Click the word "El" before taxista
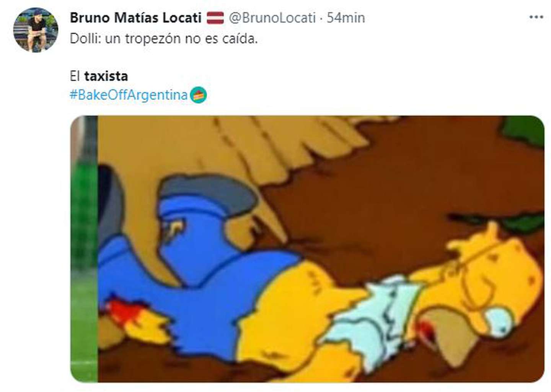Viewport: 551px width, 392px height. click(x=75, y=76)
